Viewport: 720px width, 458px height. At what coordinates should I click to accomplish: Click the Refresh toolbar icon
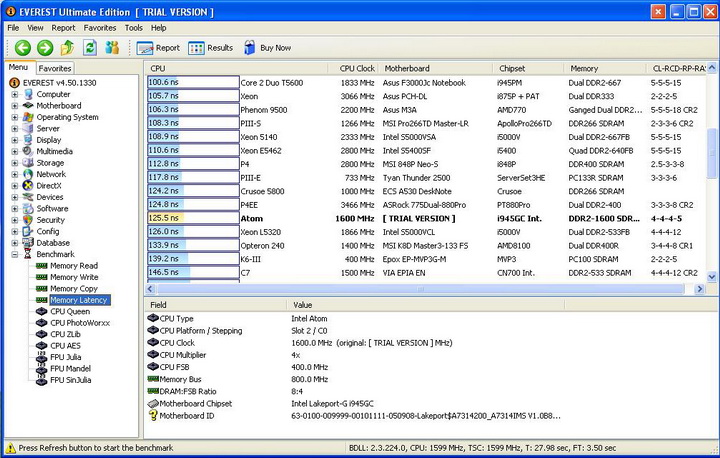[x=90, y=47]
